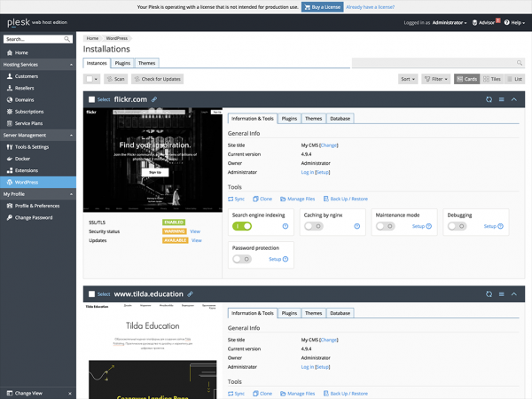
Task: Click the link icon next to flickr.com
Action: coord(154,99)
